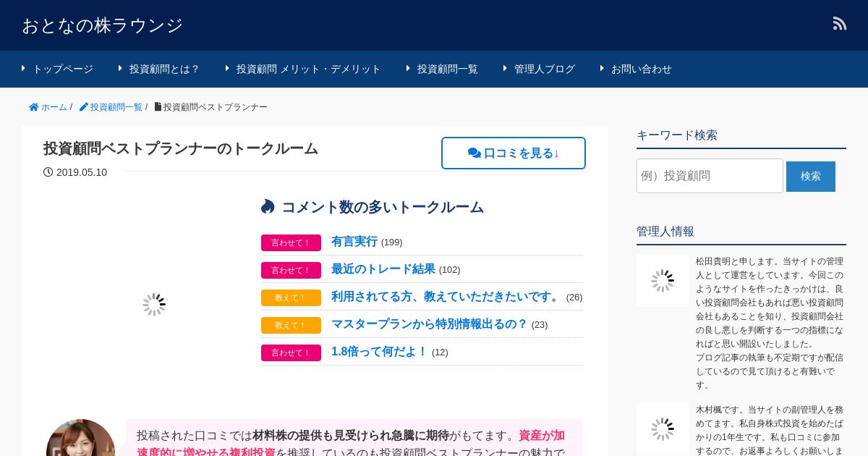Click the clock icon beside 2019.05.10
Screen dimensions: 868x456
point(48,172)
